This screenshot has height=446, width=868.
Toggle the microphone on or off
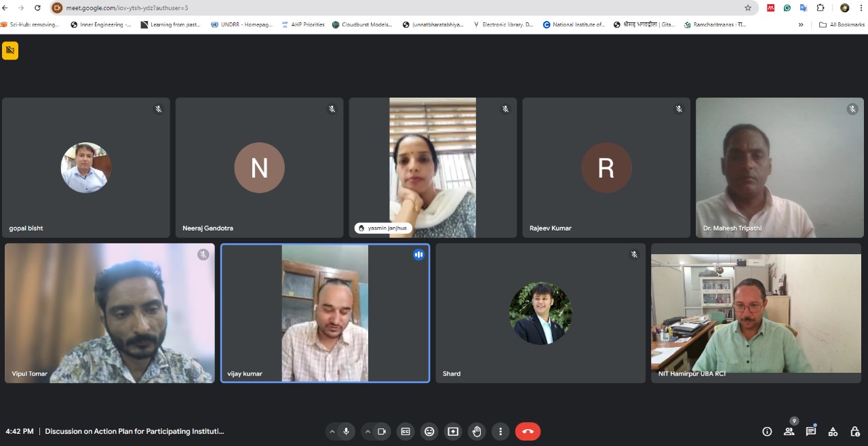tap(347, 432)
